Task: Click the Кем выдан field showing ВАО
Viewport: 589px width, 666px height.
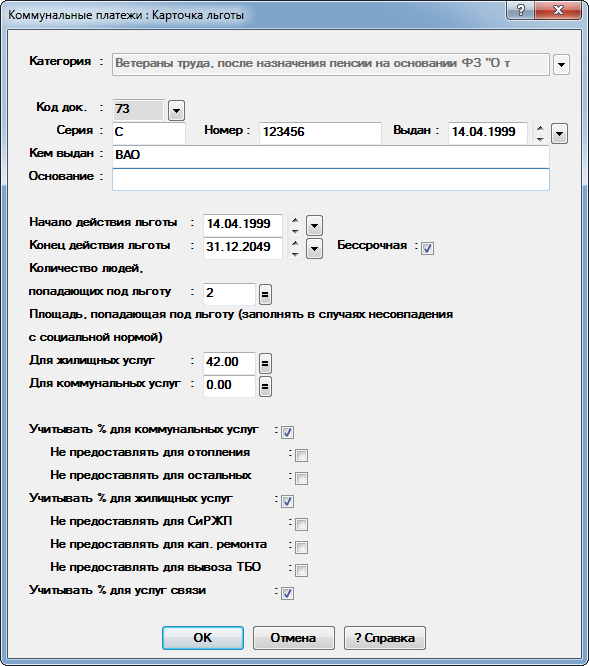Action: point(331,156)
